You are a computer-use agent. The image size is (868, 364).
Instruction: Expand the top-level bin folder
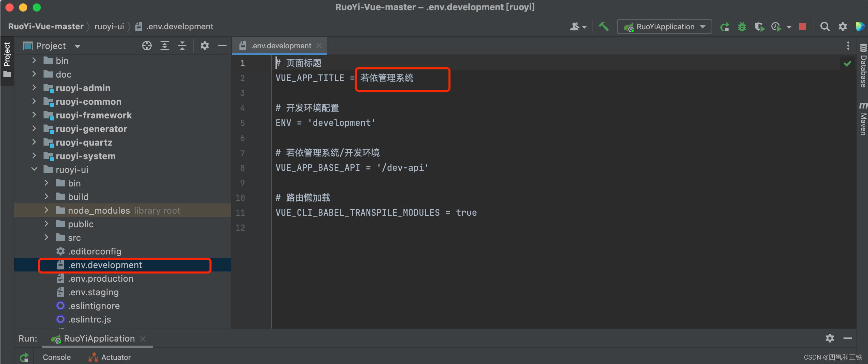click(x=34, y=61)
